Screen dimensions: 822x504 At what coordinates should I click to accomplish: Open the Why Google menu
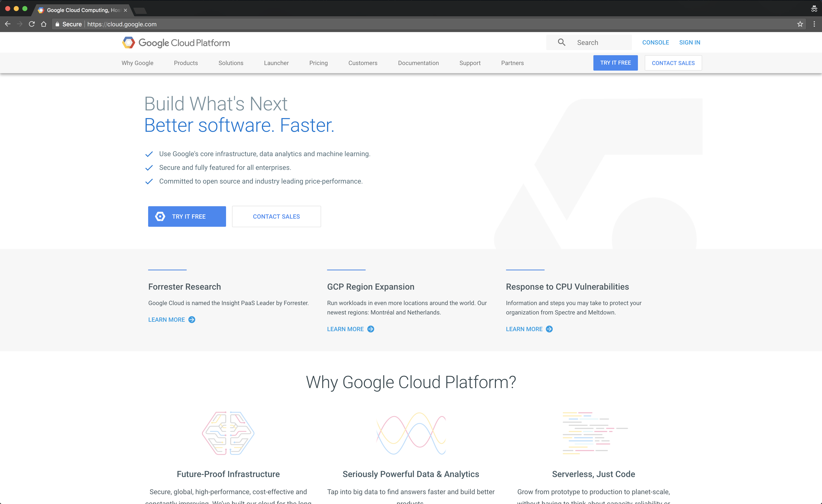137,63
